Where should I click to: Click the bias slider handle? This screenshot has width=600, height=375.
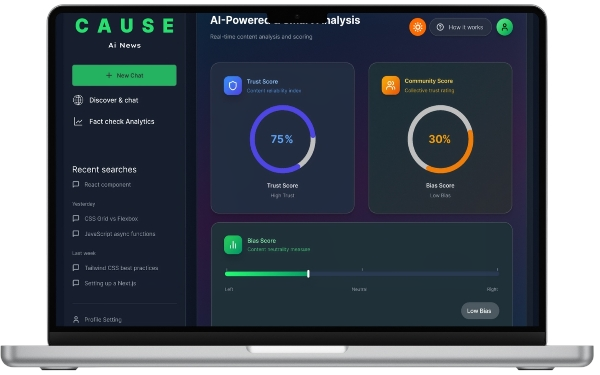308,274
